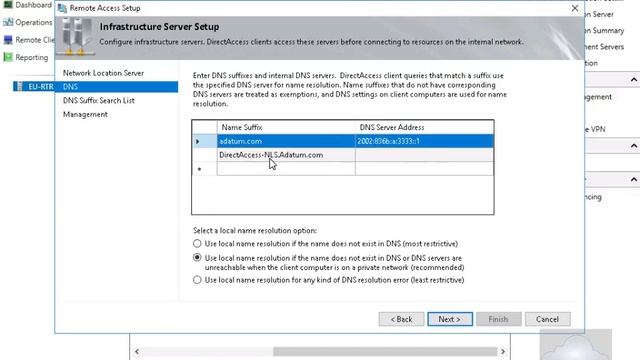640x360 pixels.
Task: Select least restrictive name resolution option
Action: [x=197, y=280]
